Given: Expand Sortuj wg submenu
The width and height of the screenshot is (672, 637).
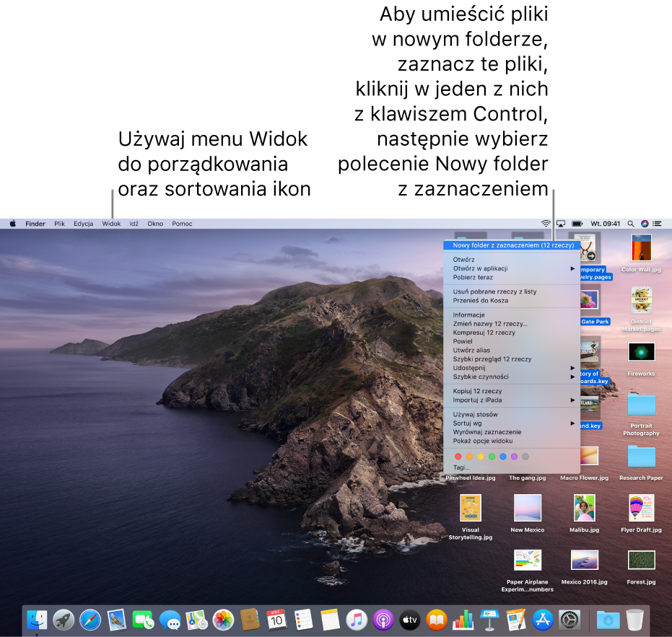Looking at the screenshot, I should tap(512, 423).
